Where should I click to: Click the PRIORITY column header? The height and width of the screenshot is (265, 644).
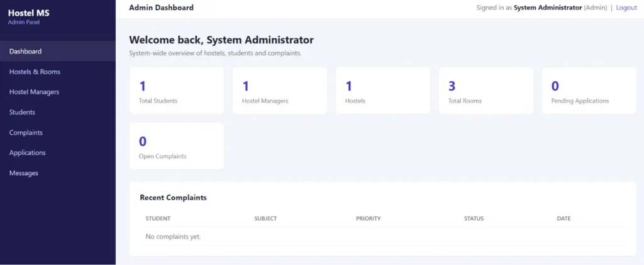click(x=369, y=219)
